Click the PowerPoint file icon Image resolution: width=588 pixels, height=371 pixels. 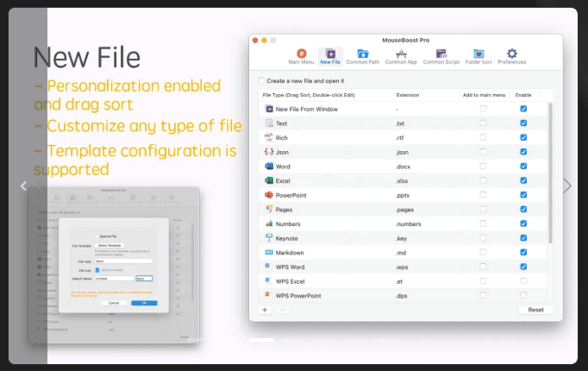[269, 195]
